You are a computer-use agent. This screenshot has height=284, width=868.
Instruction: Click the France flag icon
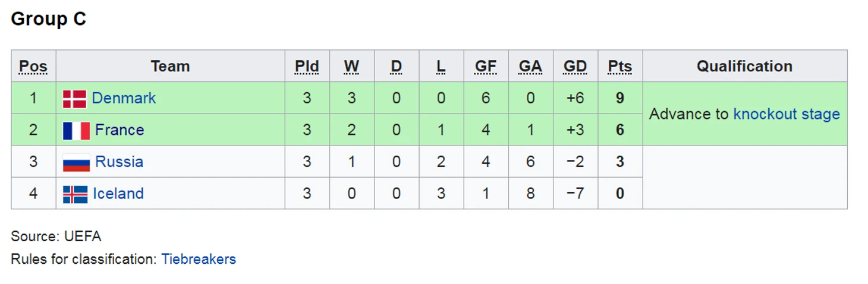coord(76,131)
